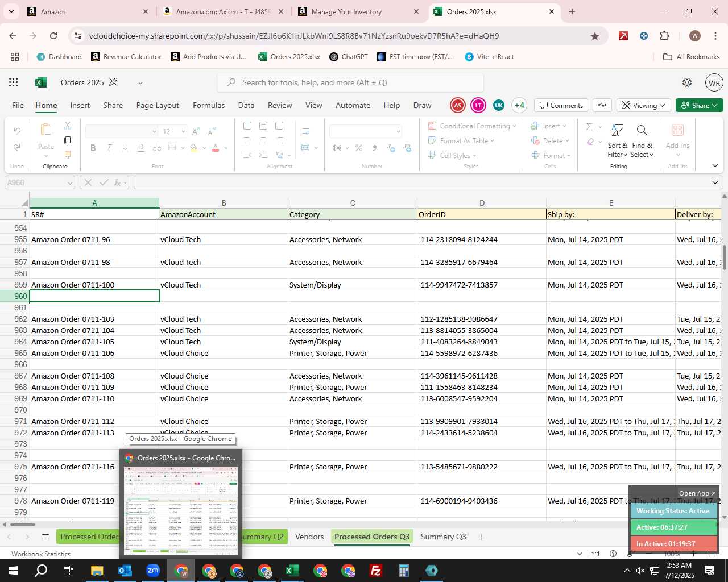Decrease font size with the smaller A icon

click(x=212, y=131)
